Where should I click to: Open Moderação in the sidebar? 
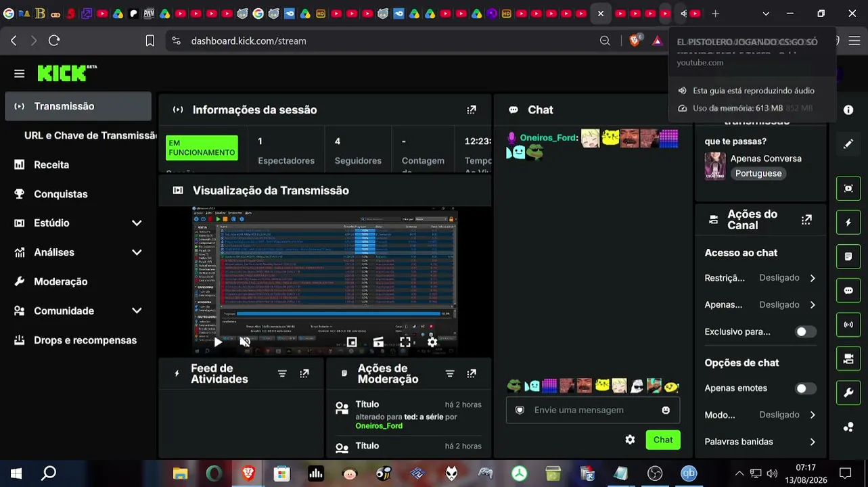tap(78, 281)
